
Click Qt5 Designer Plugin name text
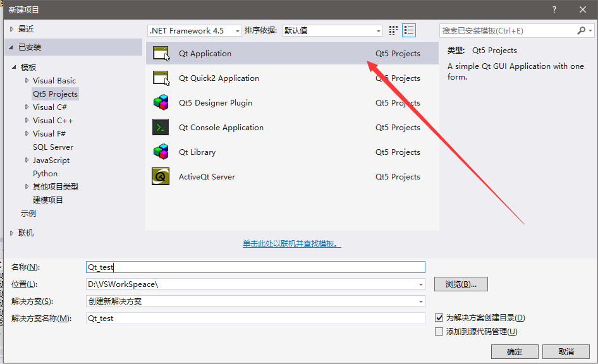[216, 103]
